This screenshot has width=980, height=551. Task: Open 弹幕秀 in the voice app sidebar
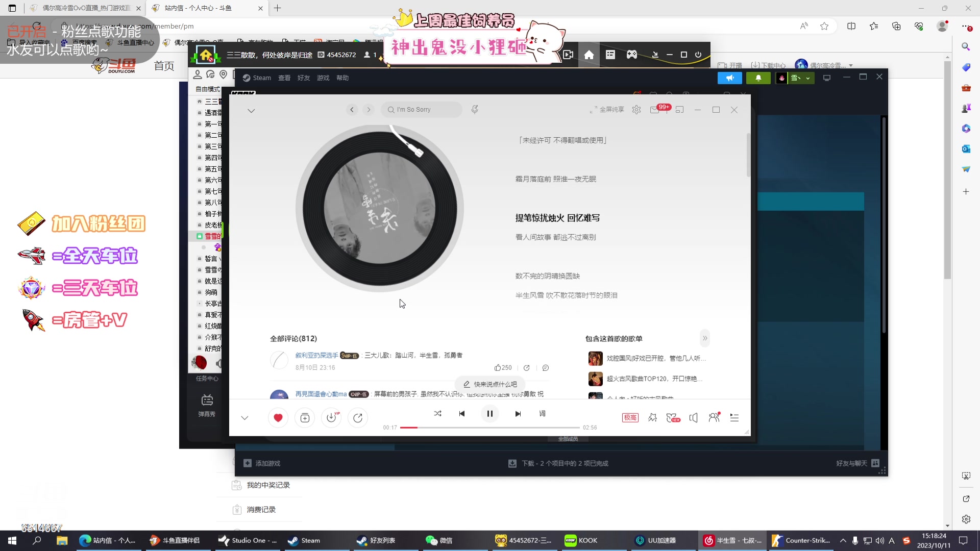[x=207, y=406]
